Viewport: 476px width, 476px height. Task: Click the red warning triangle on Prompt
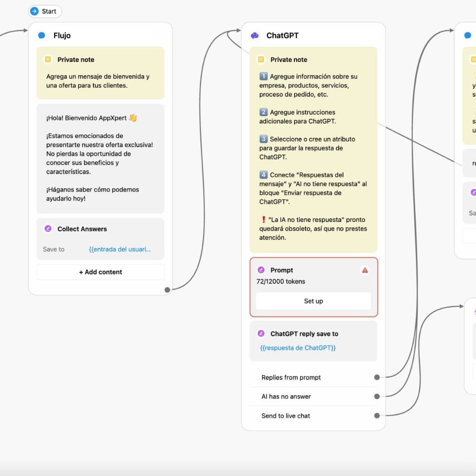click(x=365, y=270)
